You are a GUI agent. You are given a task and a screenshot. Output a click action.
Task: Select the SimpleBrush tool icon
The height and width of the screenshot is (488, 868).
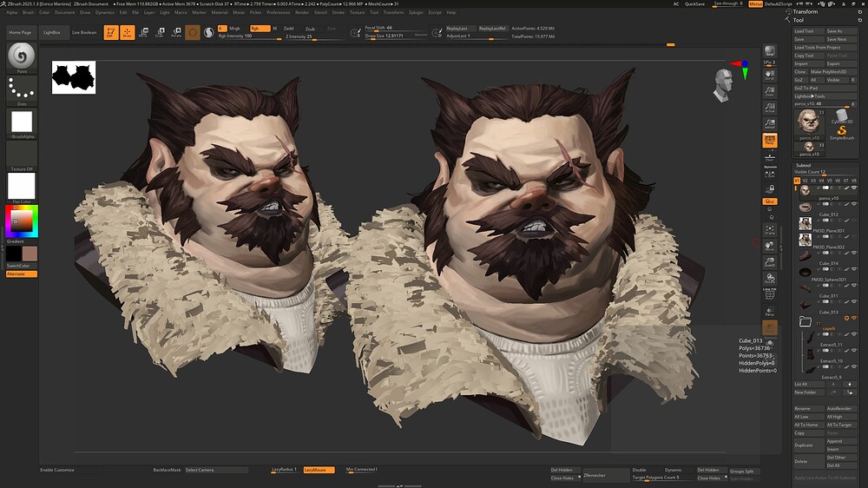click(x=841, y=132)
